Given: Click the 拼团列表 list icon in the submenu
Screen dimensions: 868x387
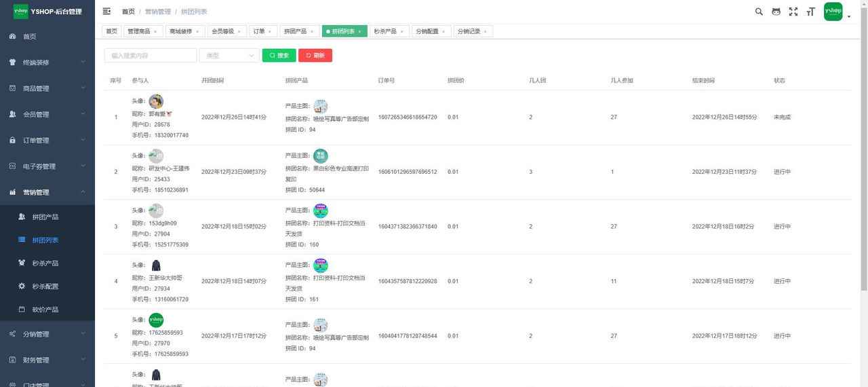Looking at the screenshot, I should pyautogui.click(x=22, y=240).
